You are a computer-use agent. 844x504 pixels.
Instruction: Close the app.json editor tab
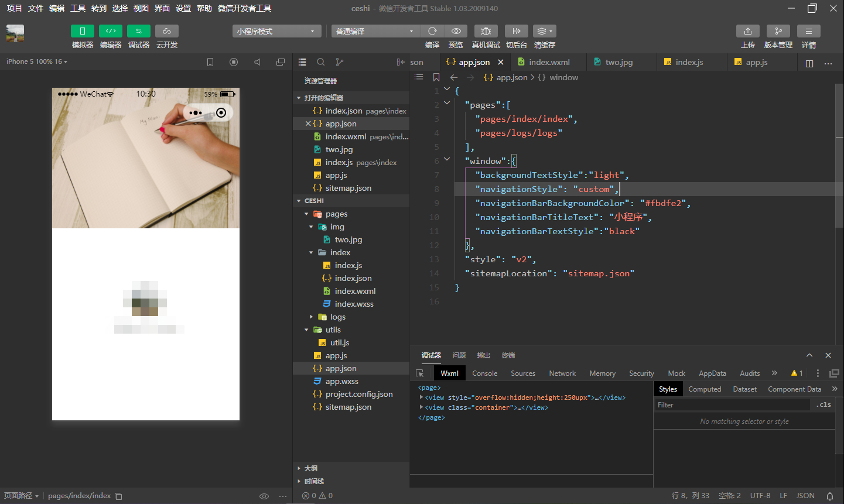501,62
